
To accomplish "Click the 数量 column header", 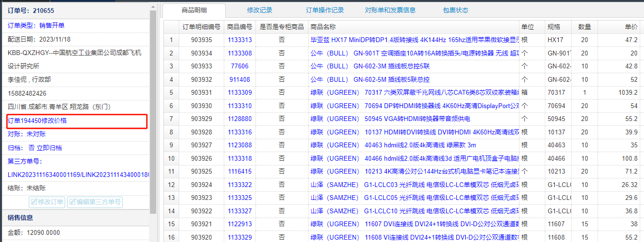I will [584, 27].
